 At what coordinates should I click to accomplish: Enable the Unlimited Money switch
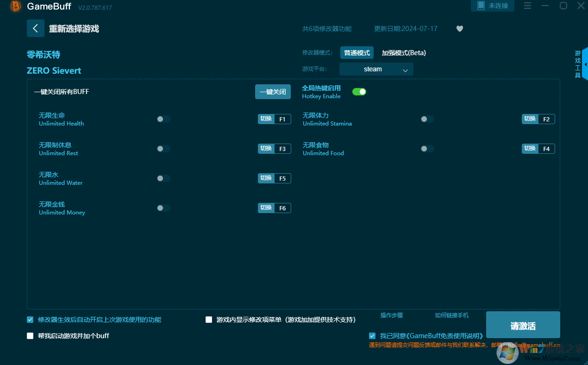tap(163, 208)
